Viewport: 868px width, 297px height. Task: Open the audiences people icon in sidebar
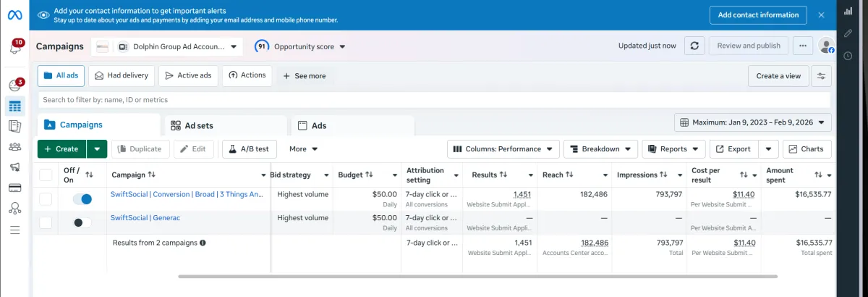(x=14, y=147)
